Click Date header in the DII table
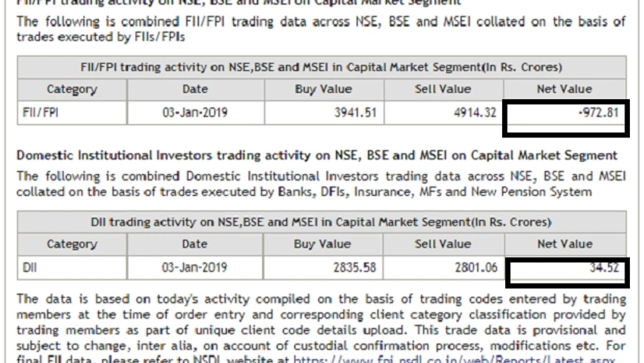The image size is (644, 363). [x=194, y=244]
